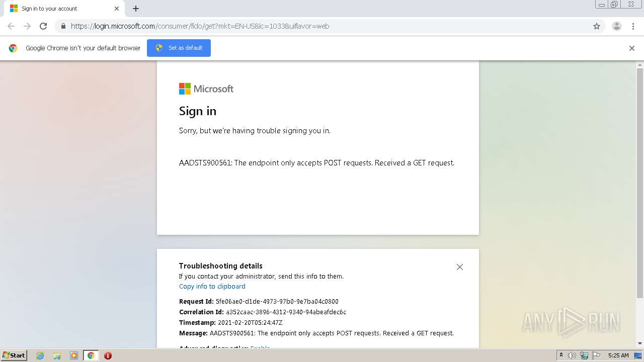Click the scrollbar up arrow
Viewport: 644px width, 362px height.
640,64
